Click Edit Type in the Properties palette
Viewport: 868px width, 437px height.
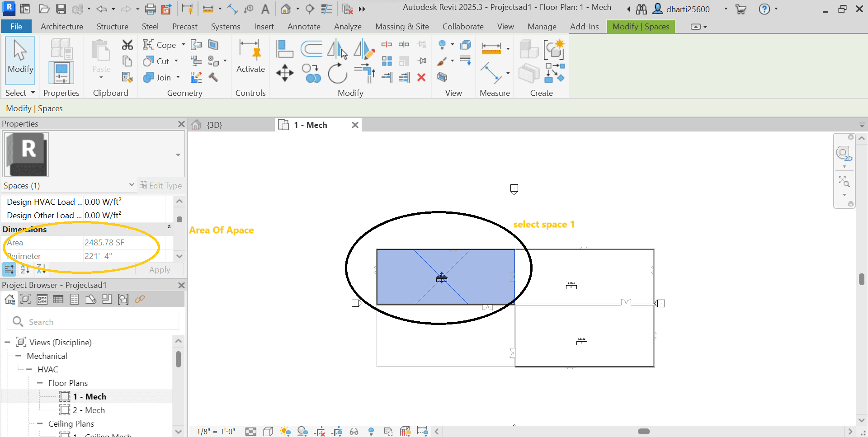coord(161,185)
